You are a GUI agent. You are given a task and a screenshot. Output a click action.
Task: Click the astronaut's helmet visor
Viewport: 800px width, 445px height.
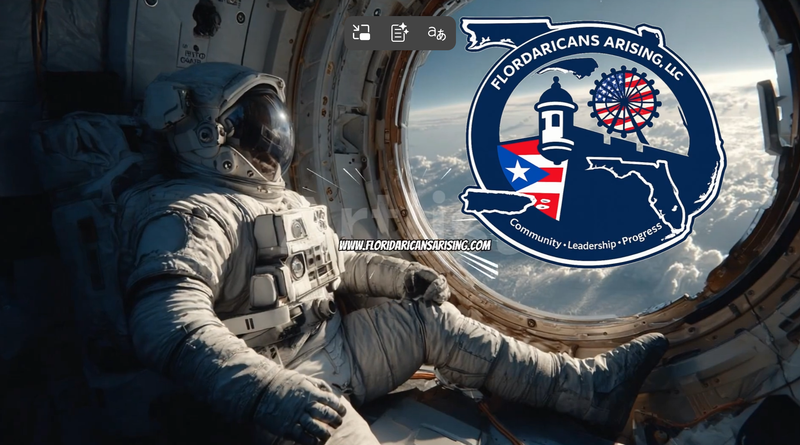point(258,130)
